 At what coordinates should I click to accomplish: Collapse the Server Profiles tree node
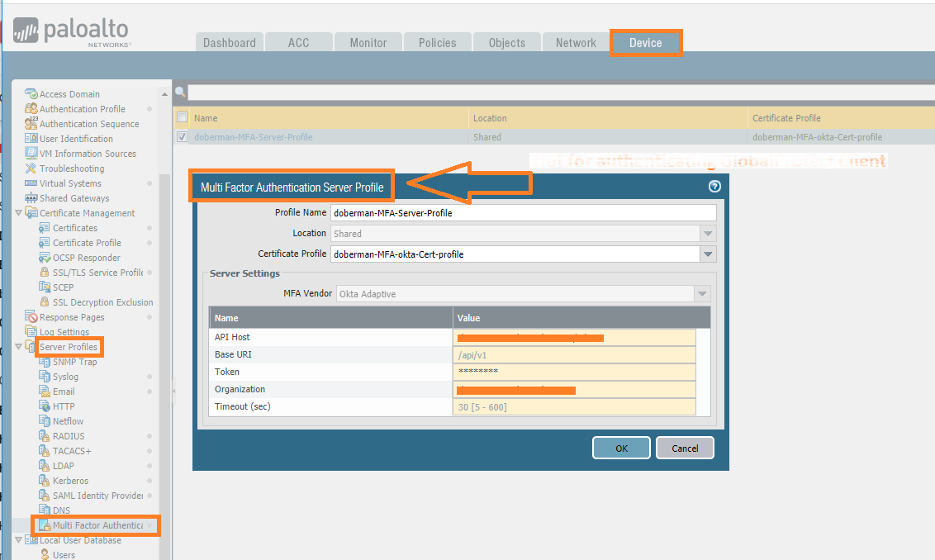18,347
